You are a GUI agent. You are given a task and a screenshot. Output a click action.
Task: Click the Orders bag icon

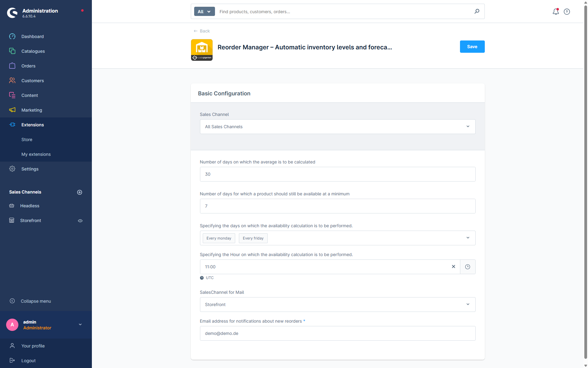click(x=12, y=66)
